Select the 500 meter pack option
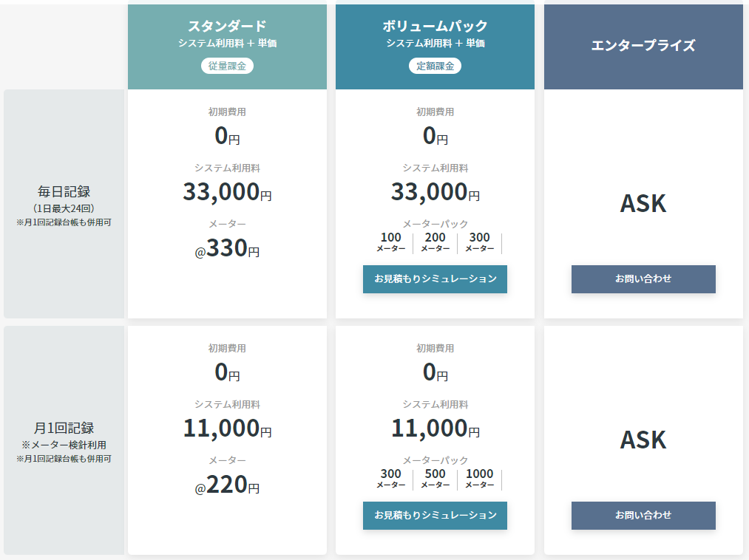The width and height of the screenshot is (749, 560). [435, 479]
